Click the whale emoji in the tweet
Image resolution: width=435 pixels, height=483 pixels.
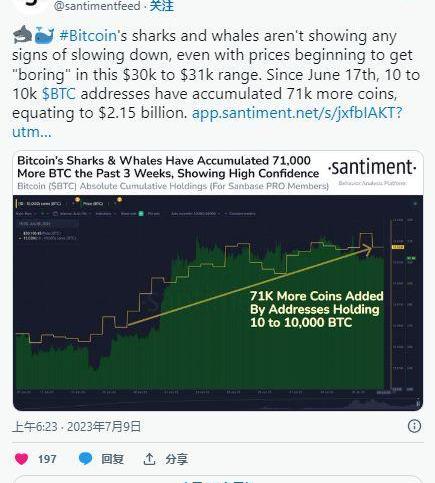(x=44, y=35)
